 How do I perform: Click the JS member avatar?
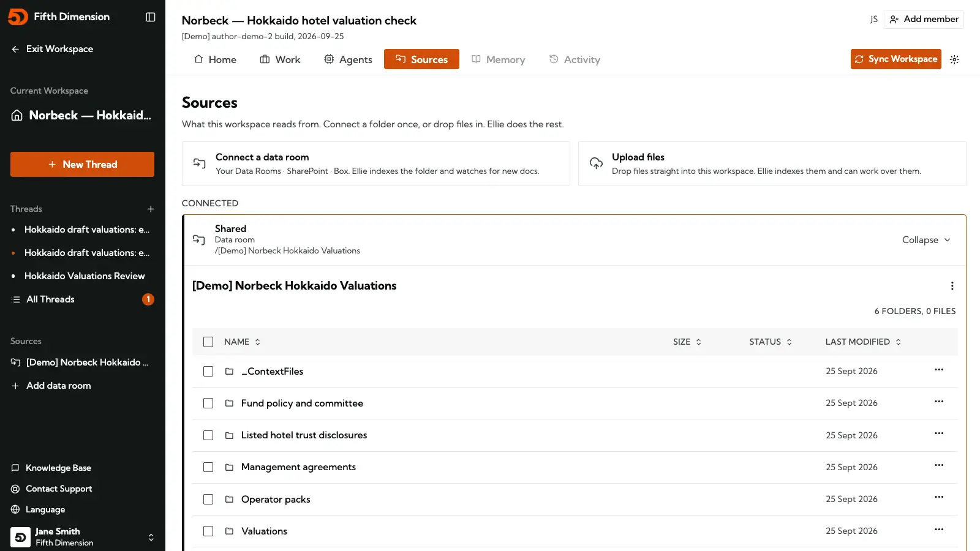coord(874,20)
